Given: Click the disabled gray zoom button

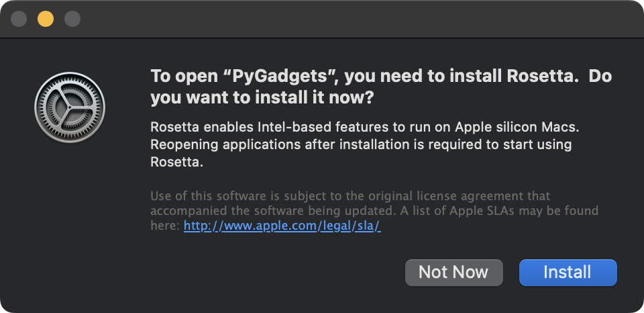Looking at the screenshot, I should click(x=72, y=19).
